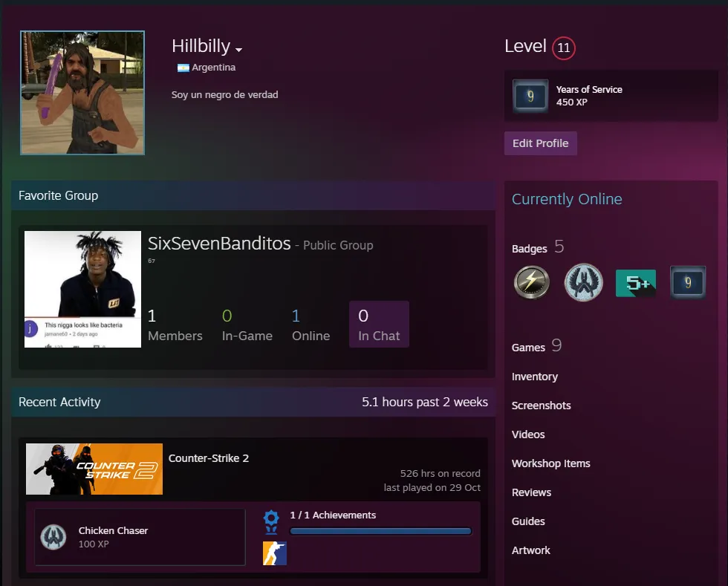This screenshot has height=586, width=728.
Task: Click the Edit Profile button
Action: pos(541,143)
